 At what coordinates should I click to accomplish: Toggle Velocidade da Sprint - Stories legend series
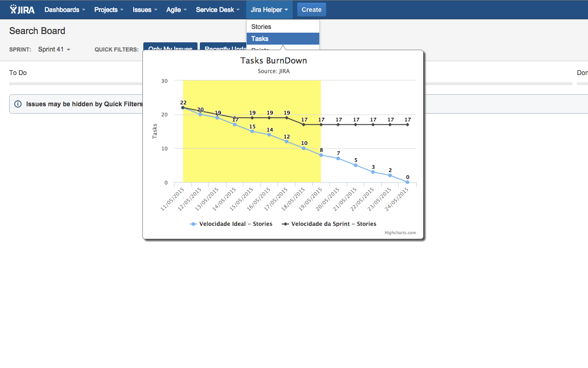[329, 224]
